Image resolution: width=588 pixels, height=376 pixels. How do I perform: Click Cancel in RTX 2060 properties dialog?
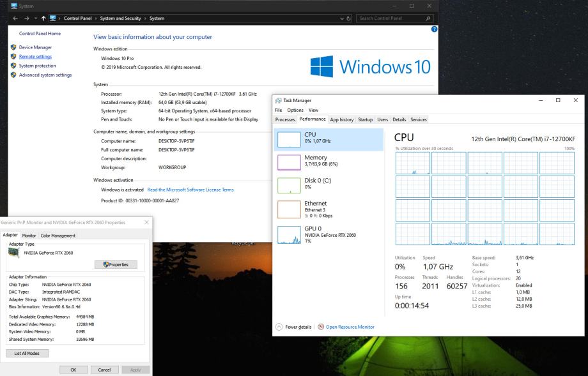click(x=104, y=370)
